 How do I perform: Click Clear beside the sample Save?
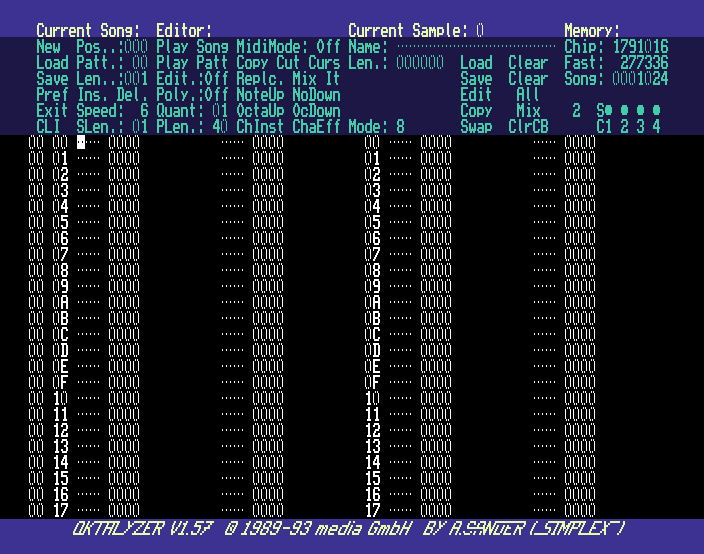[528, 79]
